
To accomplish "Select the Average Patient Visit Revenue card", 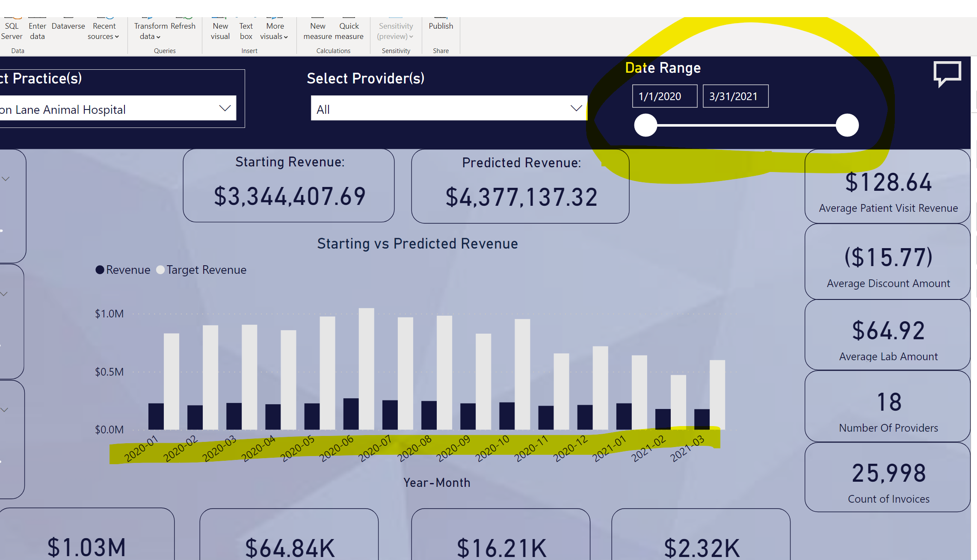I will point(888,187).
